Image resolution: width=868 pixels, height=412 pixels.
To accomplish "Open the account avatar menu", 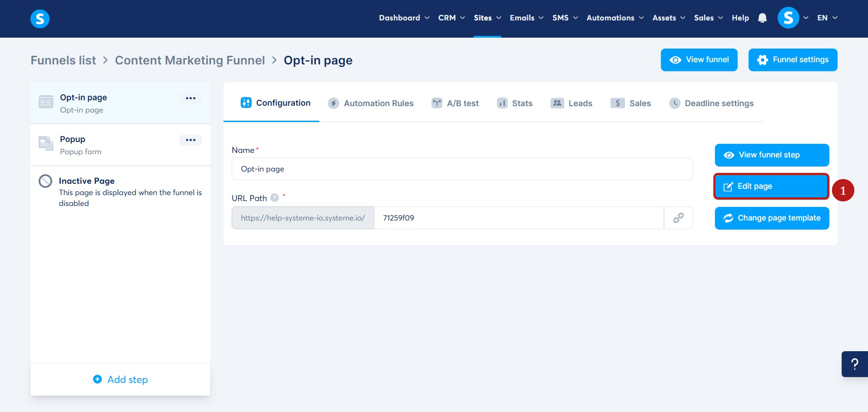I will coord(789,18).
